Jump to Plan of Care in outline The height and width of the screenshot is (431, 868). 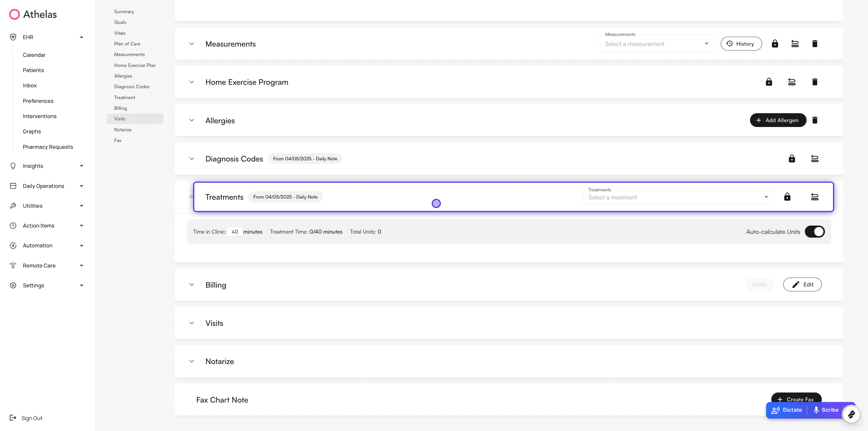(127, 44)
